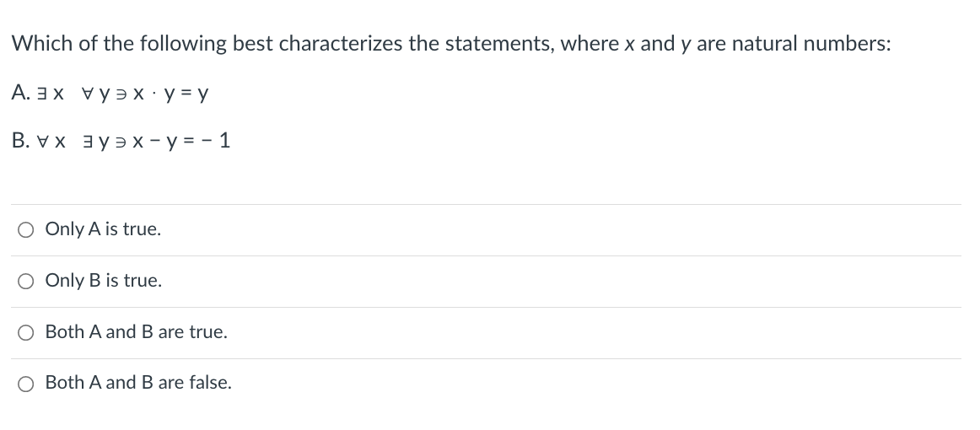Viewport: 980px width, 430px height.
Task: Click the 'Both A and B are false.' label
Action: 138,383
